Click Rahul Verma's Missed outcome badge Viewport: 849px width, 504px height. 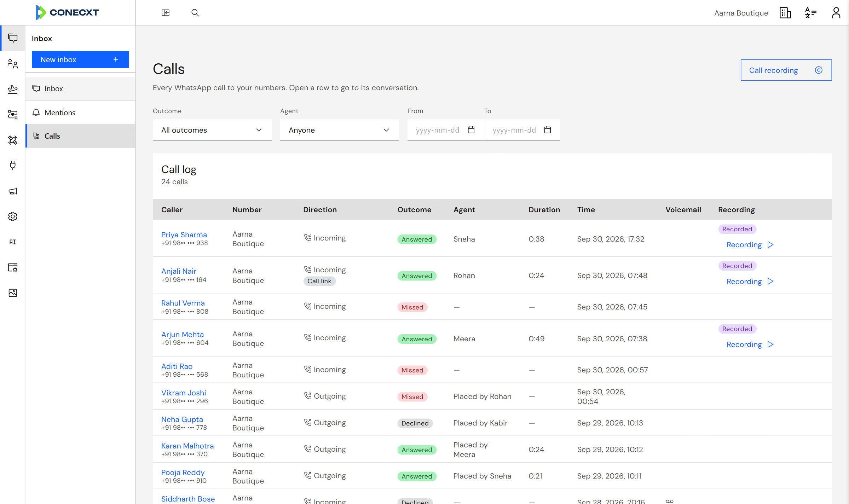(412, 307)
